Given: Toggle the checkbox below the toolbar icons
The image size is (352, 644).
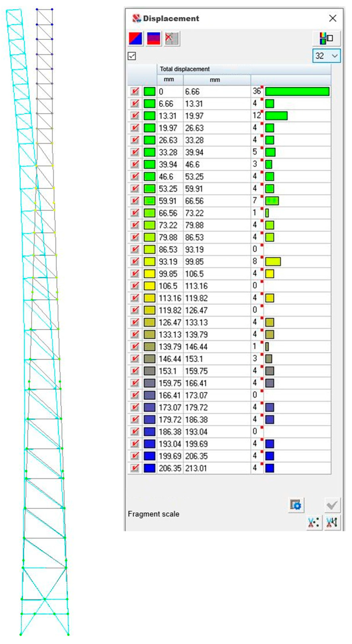Looking at the screenshot, I should pyautogui.click(x=132, y=56).
